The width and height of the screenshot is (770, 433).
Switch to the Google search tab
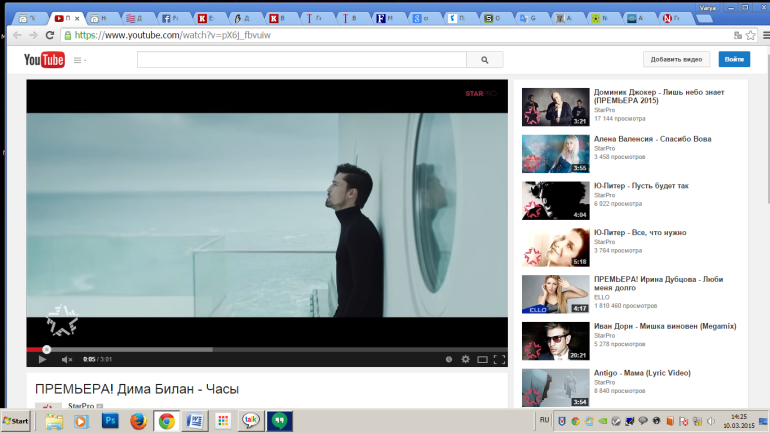coord(423,19)
